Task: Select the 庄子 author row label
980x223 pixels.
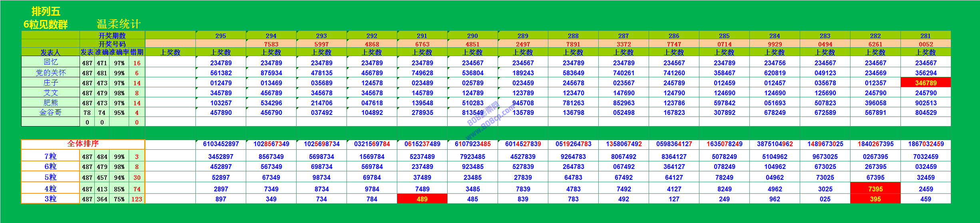Action: pos(50,82)
